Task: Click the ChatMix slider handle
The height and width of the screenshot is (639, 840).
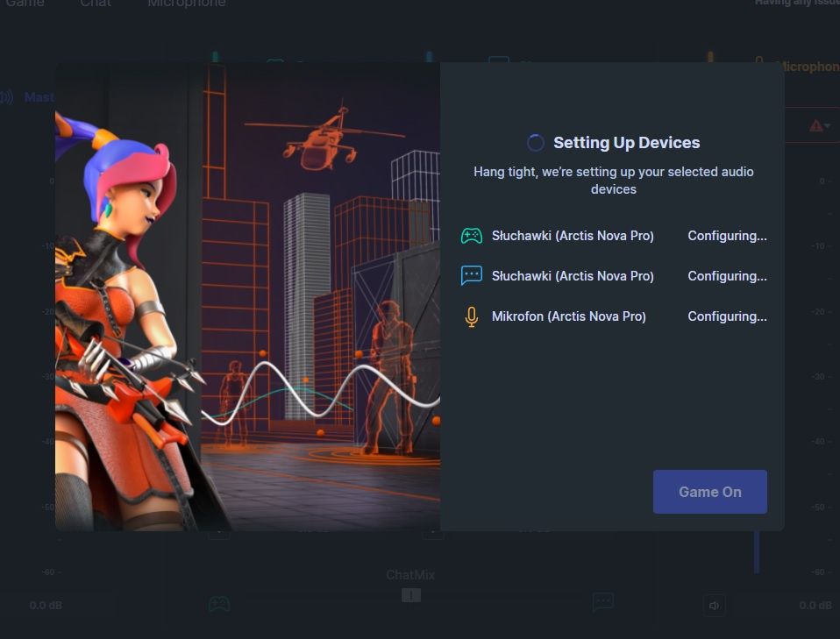Action: click(411, 595)
